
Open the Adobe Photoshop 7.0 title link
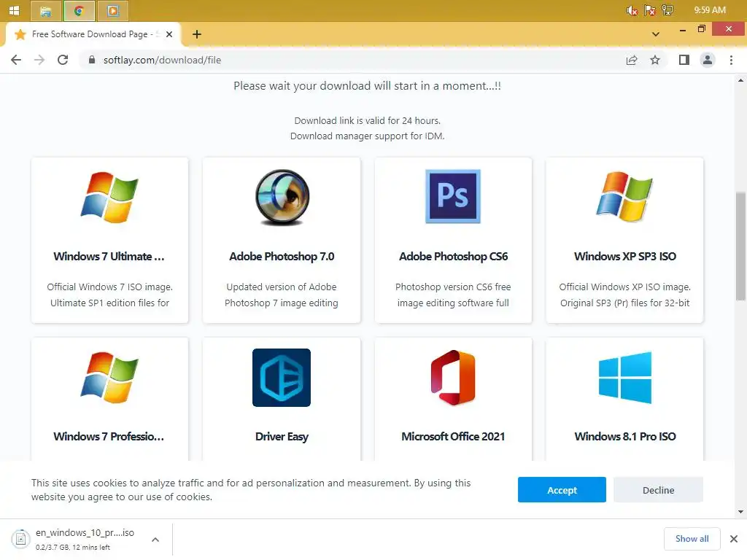[282, 256]
